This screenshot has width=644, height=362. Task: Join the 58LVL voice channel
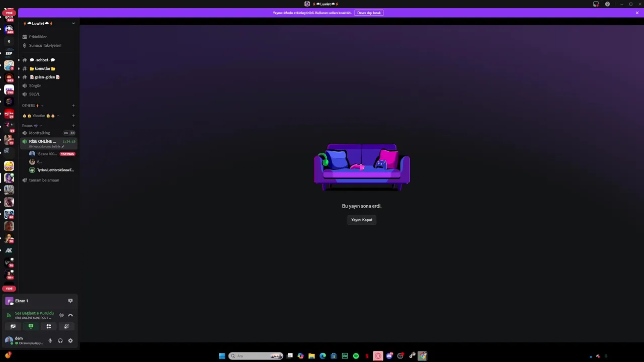coord(48,94)
